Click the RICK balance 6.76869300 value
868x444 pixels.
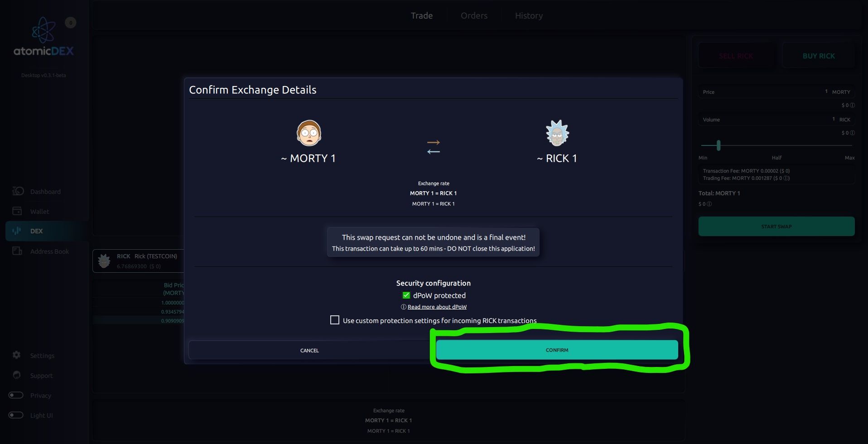point(132,266)
